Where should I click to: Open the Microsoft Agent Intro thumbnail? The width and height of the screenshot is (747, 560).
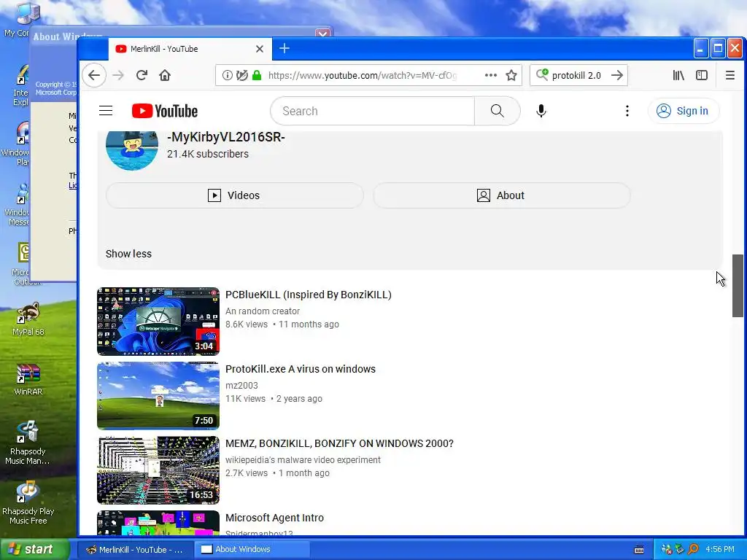158,523
